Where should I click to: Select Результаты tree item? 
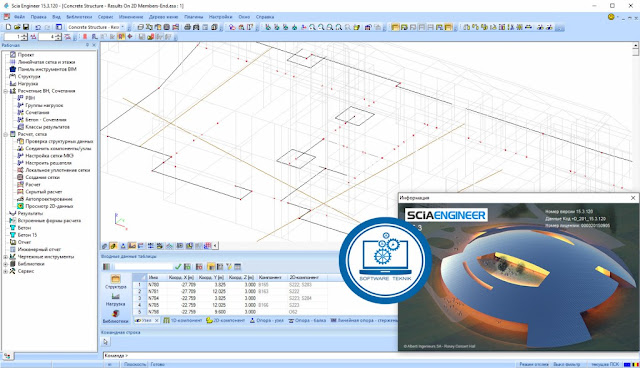point(30,213)
